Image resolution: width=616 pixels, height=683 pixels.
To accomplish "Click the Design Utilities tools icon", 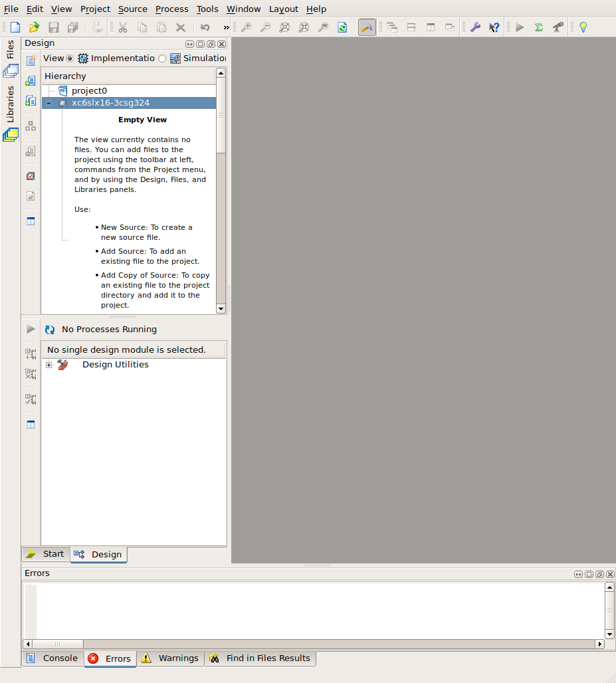I will (62, 365).
